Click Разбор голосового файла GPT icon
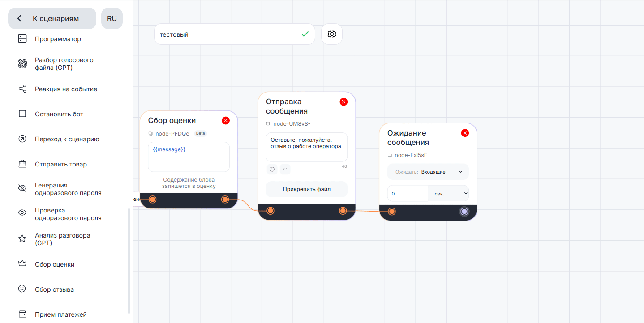644x323 pixels. click(22, 64)
